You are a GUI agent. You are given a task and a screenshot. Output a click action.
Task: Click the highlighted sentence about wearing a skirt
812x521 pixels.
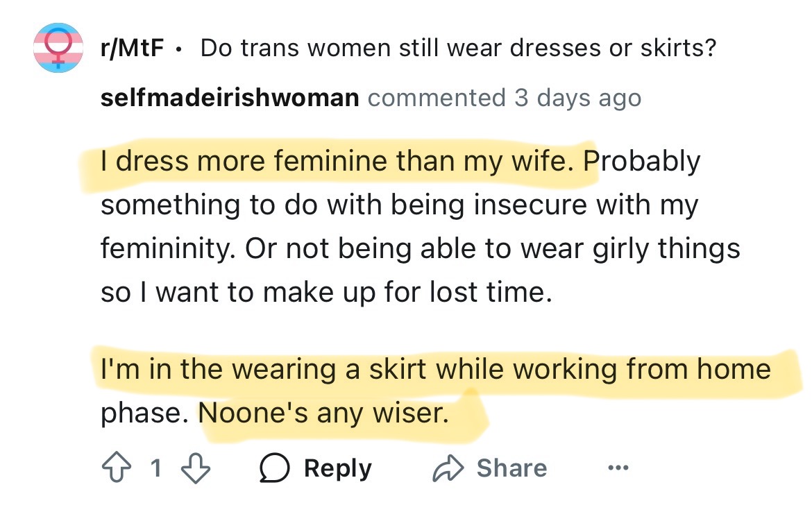pos(436,391)
